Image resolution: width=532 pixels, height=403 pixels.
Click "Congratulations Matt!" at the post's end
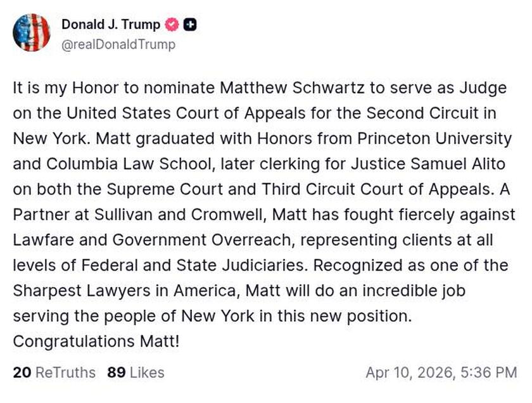[x=96, y=342]
